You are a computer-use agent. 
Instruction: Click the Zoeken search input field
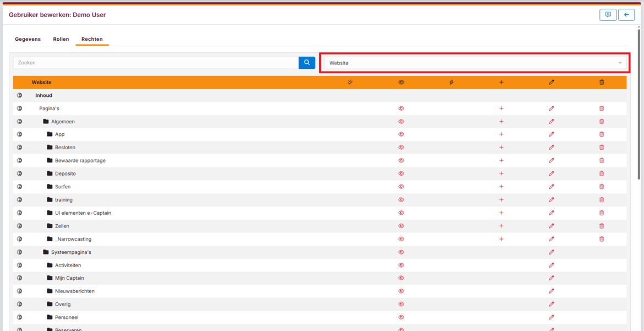156,63
